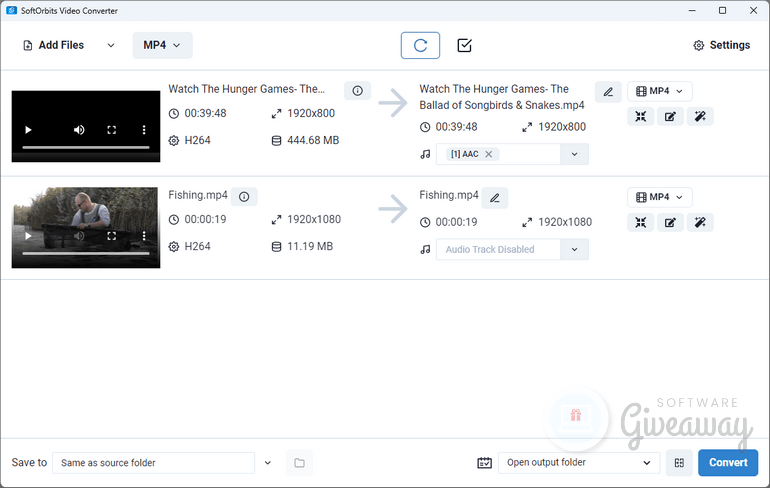770x488 pixels.
Task: Click the Same as source folder field
Action: click(153, 463)
